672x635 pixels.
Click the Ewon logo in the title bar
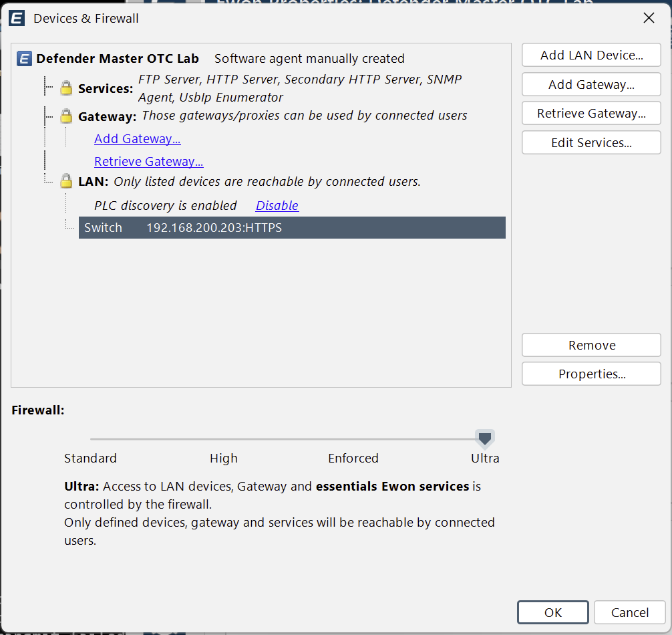pyautogui.click(x=17, y=19)
